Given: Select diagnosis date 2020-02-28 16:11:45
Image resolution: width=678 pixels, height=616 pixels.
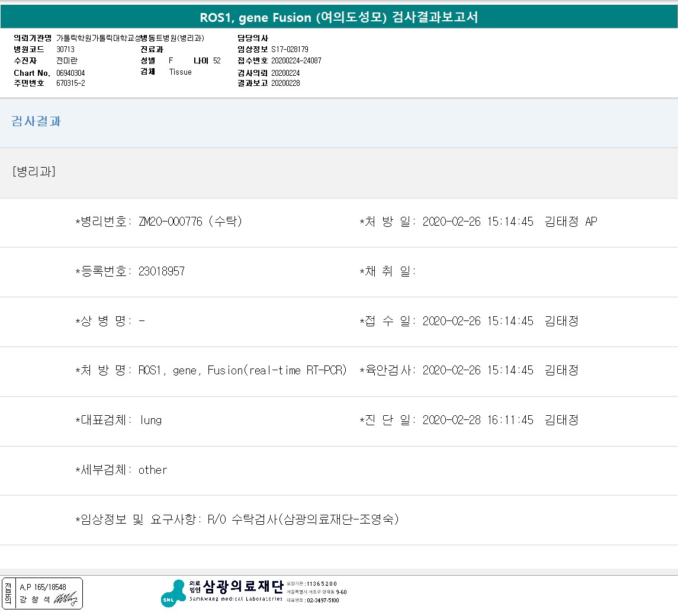Looking at the screenshot, I should coord(478,420).
